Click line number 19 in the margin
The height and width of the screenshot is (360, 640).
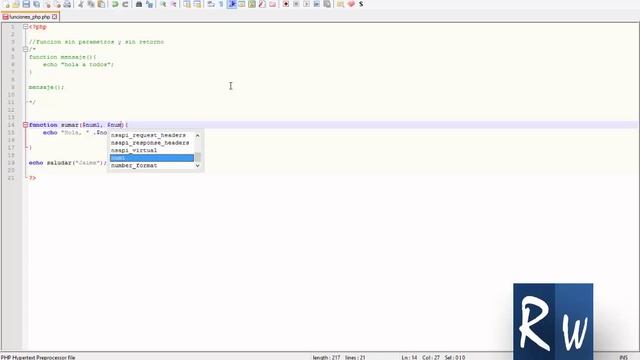click(x=11, y=163)
